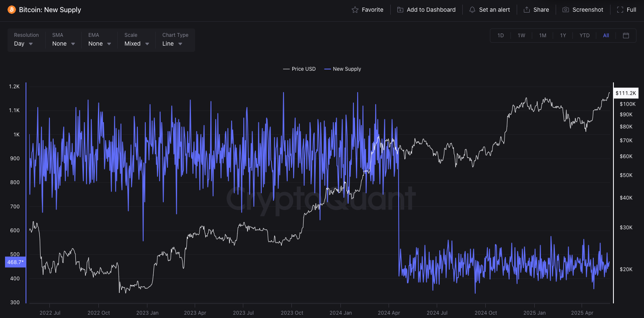Toggle New Supply series in legend
644x318 pixels.
point(343,69)
